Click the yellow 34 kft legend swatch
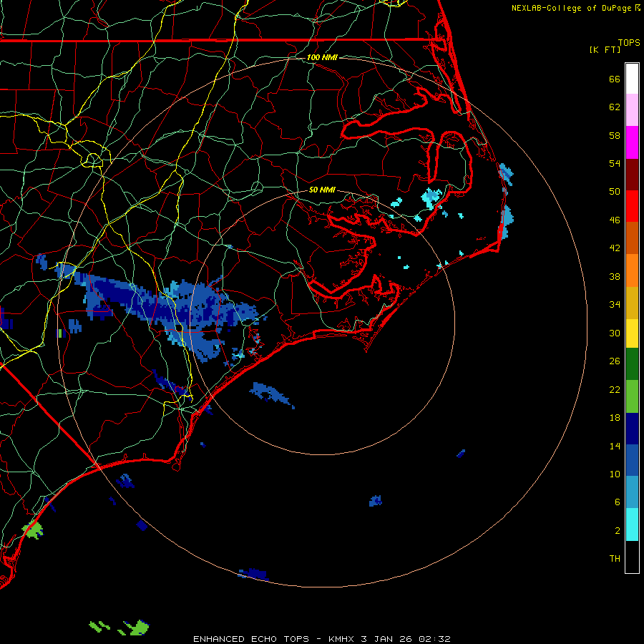The image size is (644, 644). 632,333
